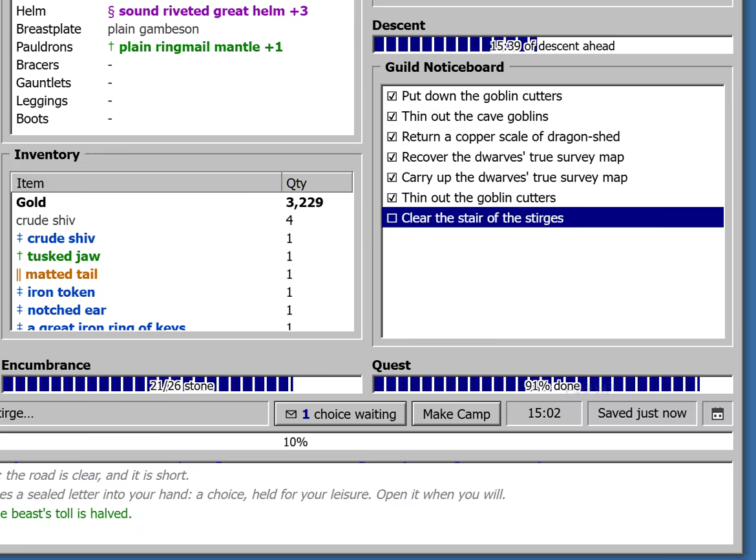This screenshot has height=560, width=756.
Task: Open the '1 choice waiting' button
Action: pyautogui.click(x=341, y=414)
